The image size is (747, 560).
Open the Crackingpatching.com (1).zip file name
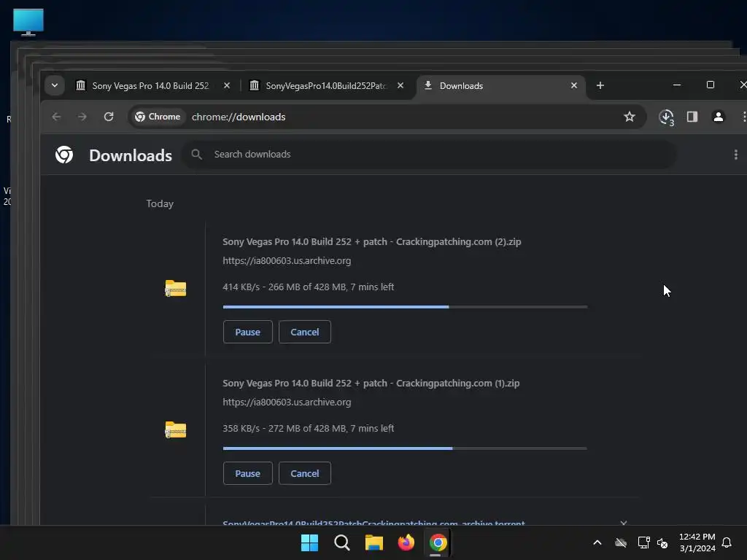coord(371,383)
